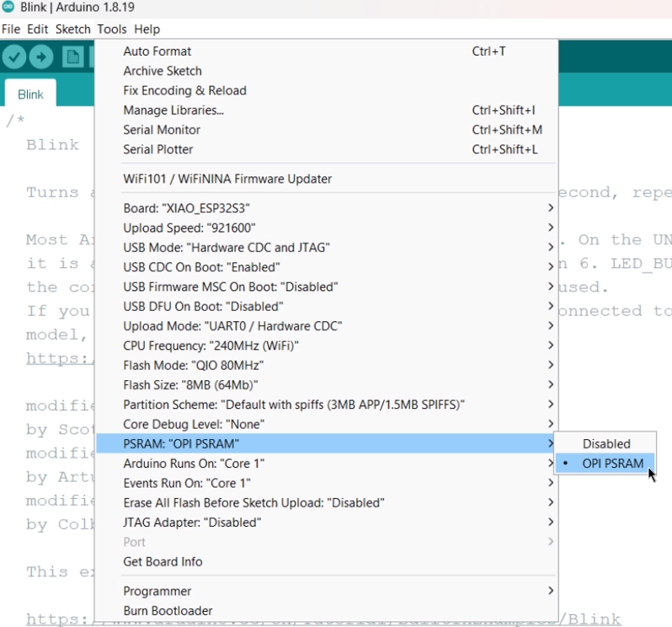Launch the Serial Monitor
Viewport: 672px width, 627px height.
tap(162, 130)
